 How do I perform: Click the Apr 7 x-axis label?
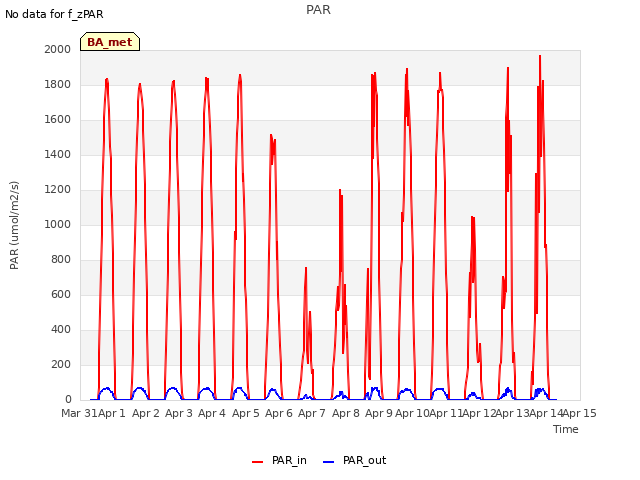tap(312, 413)
